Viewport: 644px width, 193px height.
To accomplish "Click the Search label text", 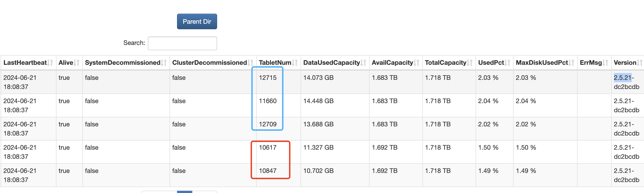I will (134, 43).
